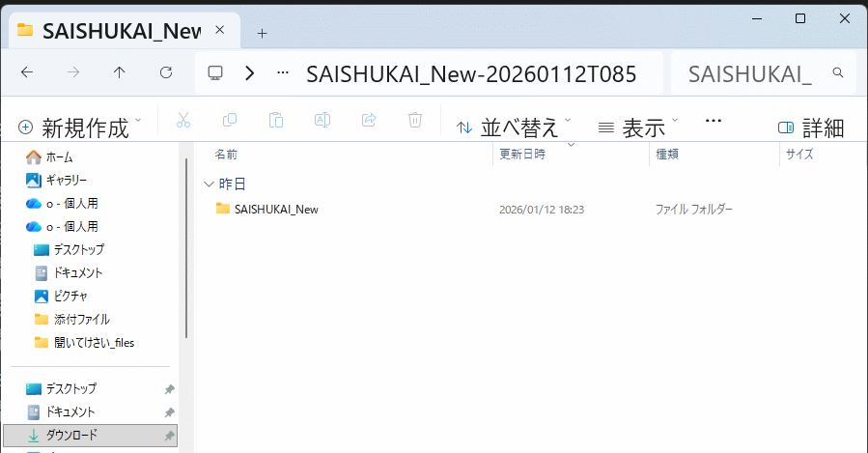Image resolution: width=868 pixels, height=453 pixels.
Task: Open a new tab with plus button
Action: 262,32
